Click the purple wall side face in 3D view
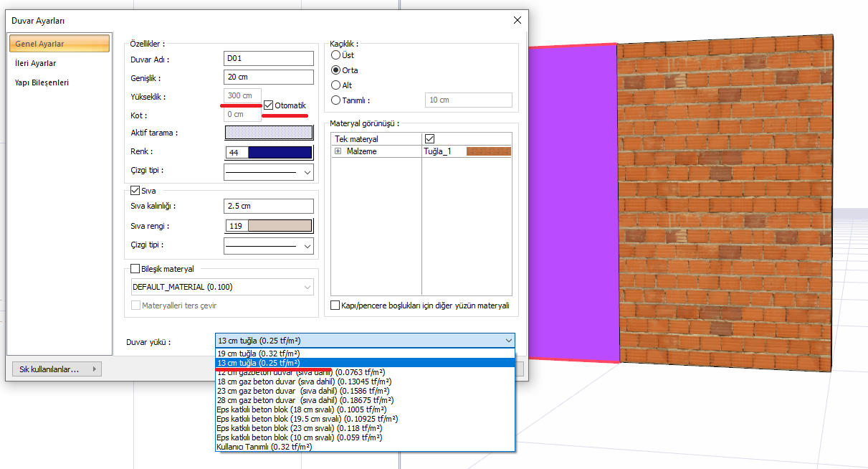The width and height of the screenshot is (868, 469). [x=573, y=202]
